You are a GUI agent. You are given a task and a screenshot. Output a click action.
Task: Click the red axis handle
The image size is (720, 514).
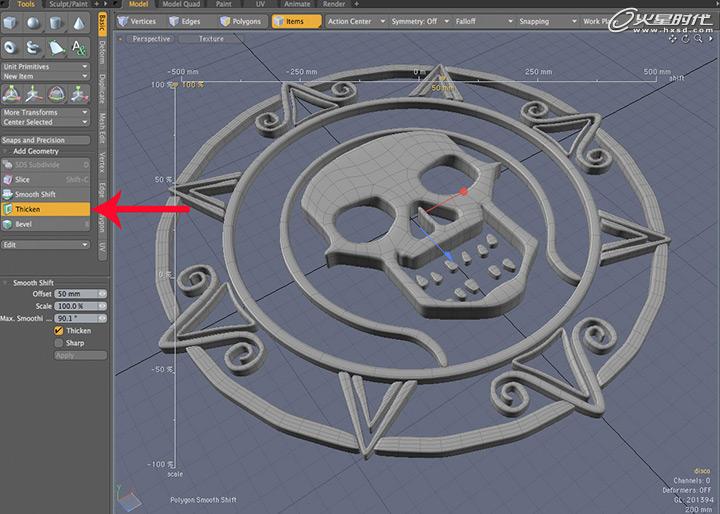coord(464,192)
